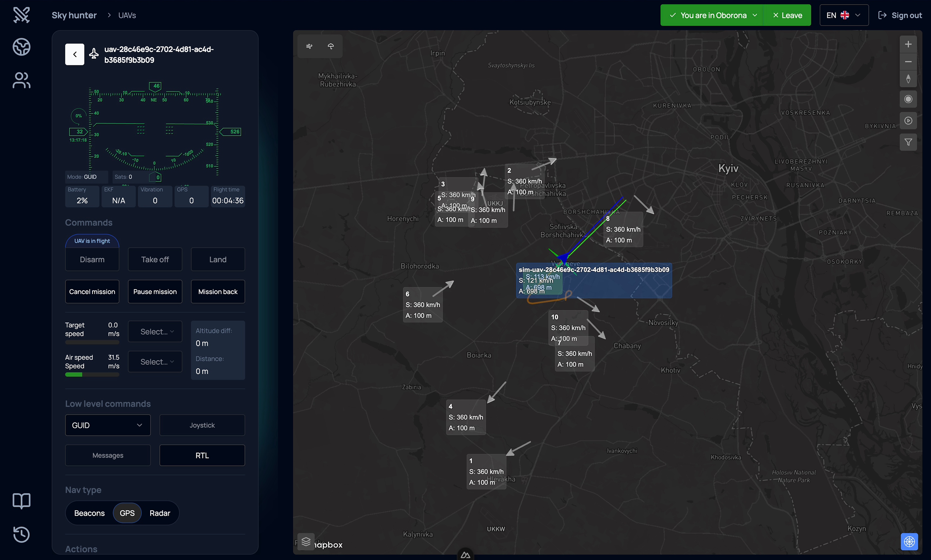The width and height of the screenshot is (931, 560).
Task: Open the map filter funnel icon
Action: point(908,142)
